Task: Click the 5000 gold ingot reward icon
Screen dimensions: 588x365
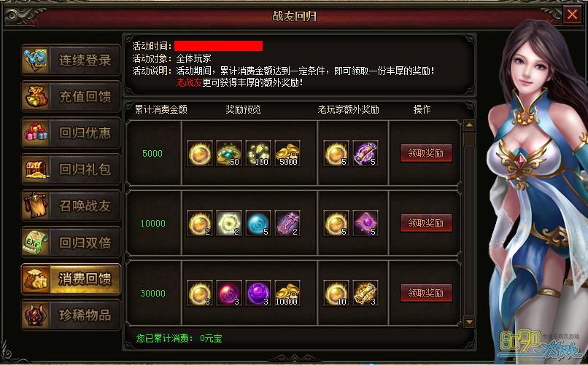Action: [x=287, y=153]
